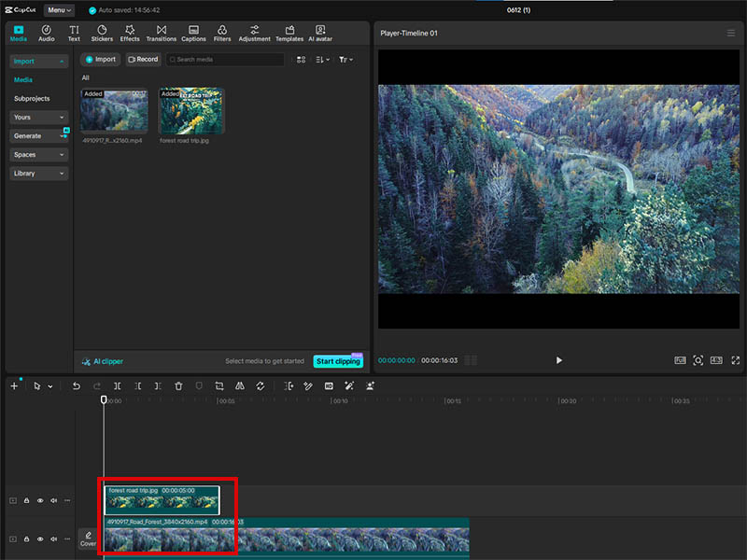Click the add track plus icon
Image resolution: width=747 pixels, height=560 pixels.
[14, 386]
